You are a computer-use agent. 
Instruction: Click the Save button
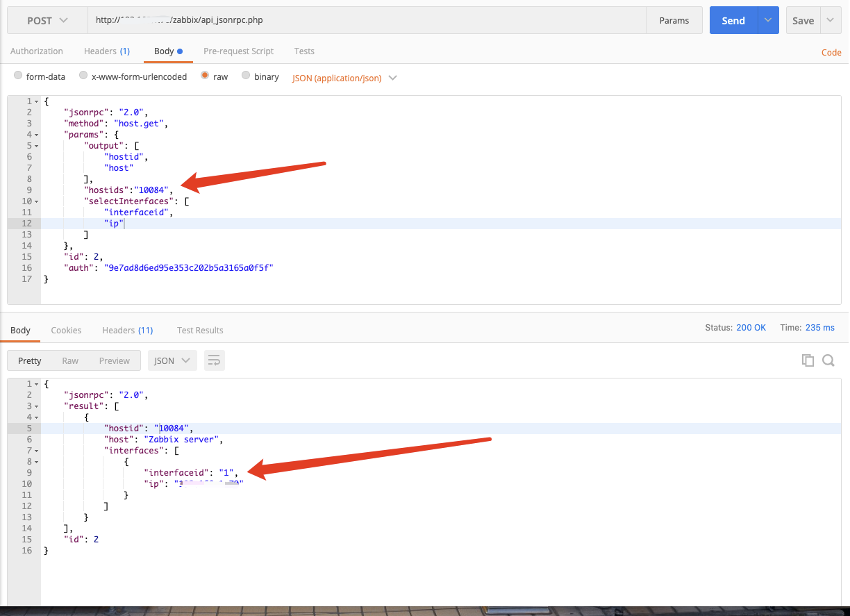click(803, 21)
